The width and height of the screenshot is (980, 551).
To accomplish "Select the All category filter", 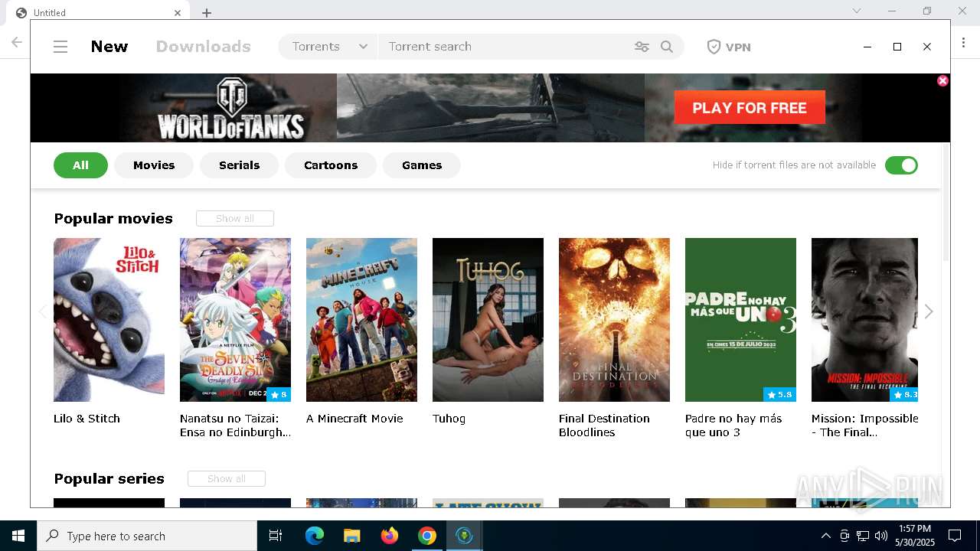I will tap(80, 165).
